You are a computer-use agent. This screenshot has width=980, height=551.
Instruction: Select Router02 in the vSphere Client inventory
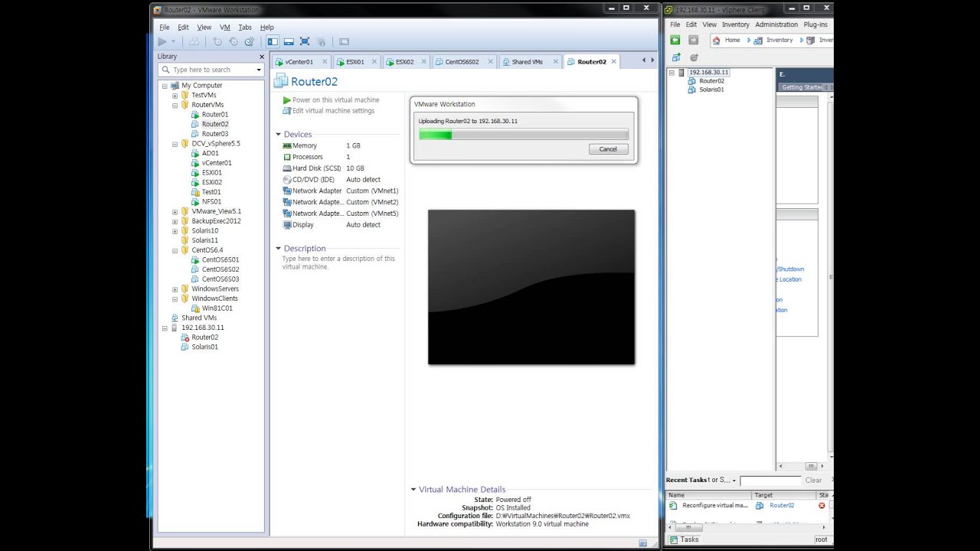click(711, 81)
